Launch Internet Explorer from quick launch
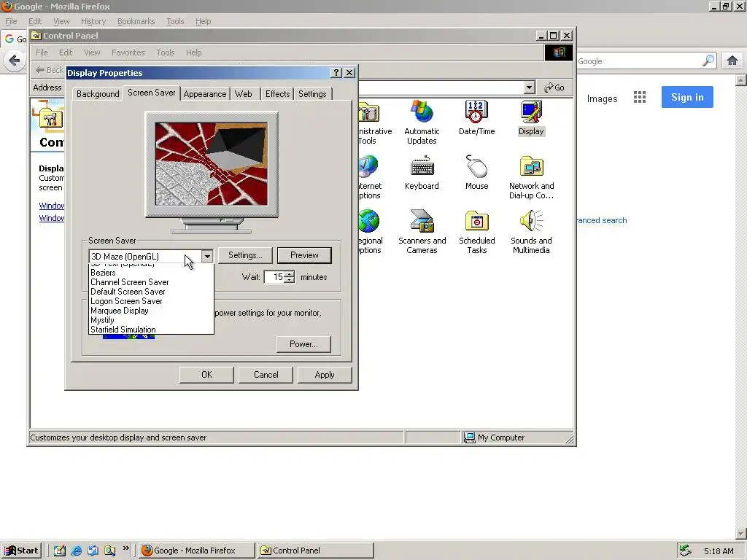Image resolution: width=747 pixels, height=560 pixels. click(76, 551)
